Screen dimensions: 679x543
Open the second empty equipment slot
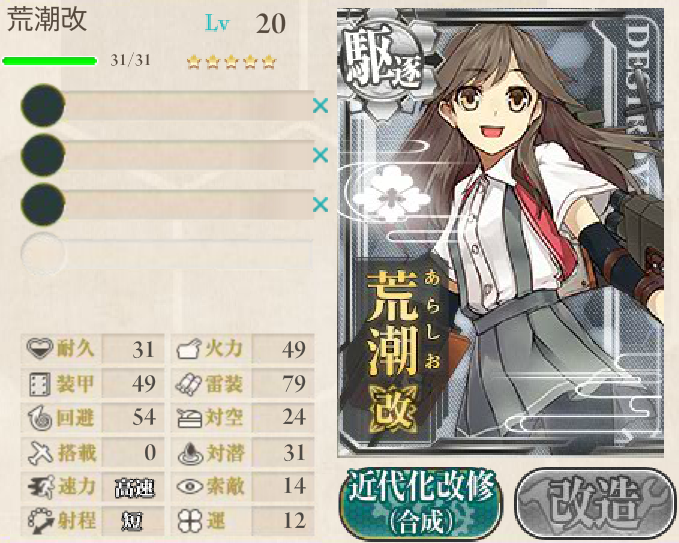click(x=168, y=155)
